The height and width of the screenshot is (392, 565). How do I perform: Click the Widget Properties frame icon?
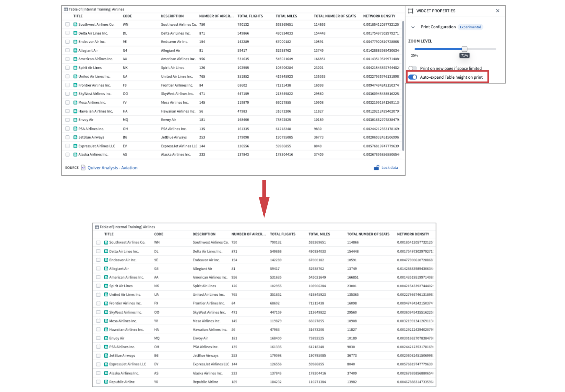(x=411, y=11)
